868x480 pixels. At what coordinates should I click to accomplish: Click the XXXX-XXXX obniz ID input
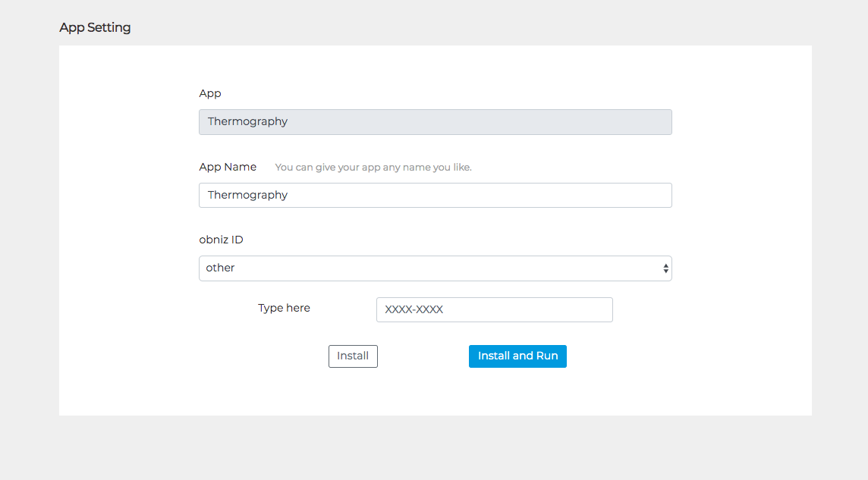pos(494,310)
